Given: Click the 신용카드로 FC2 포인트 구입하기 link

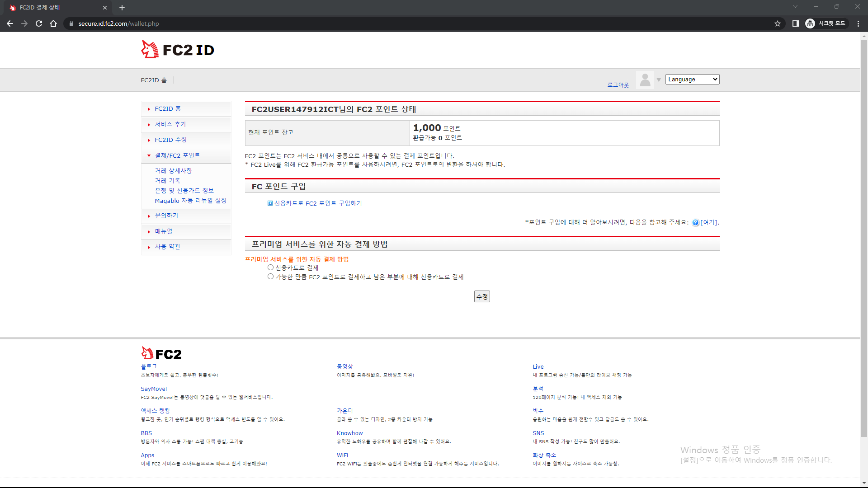Looking at the screenshot, I should point(318,203).
